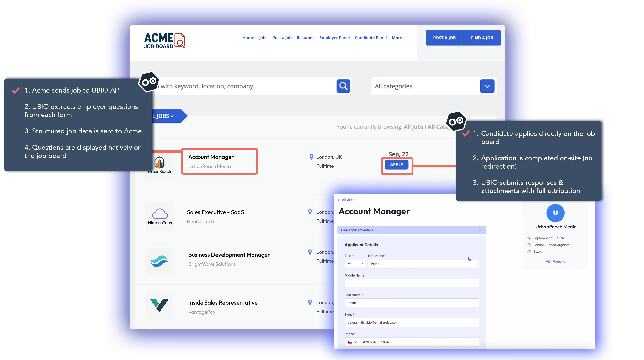
Task: Go back via All Jobs link
Action: tap(346, 200)
